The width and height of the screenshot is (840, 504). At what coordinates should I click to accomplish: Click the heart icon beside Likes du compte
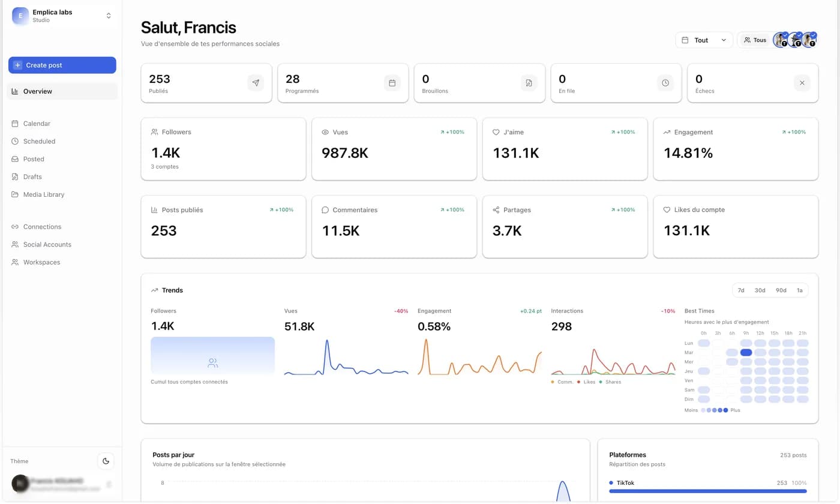click(667, 210)
